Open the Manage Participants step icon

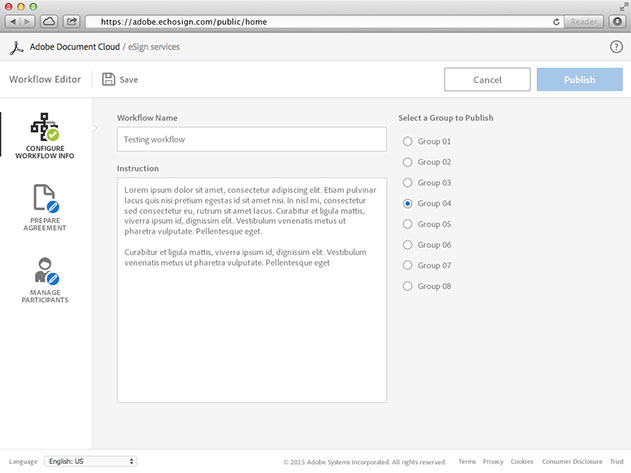[x=45, y=271]
